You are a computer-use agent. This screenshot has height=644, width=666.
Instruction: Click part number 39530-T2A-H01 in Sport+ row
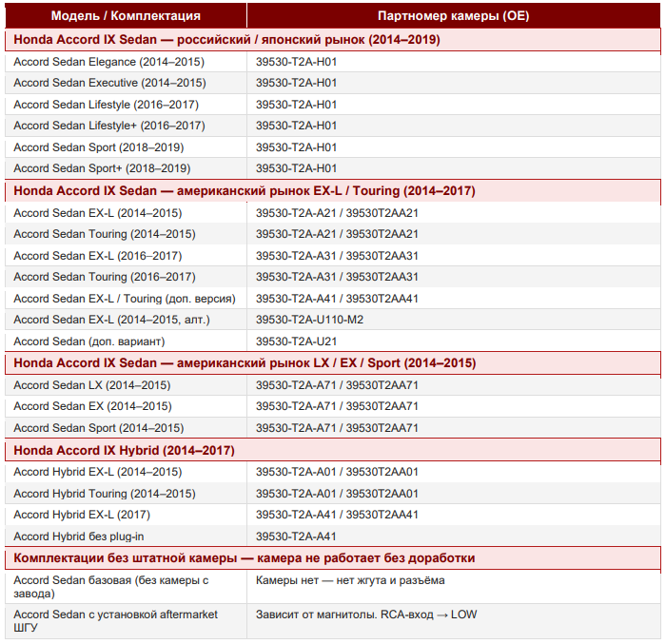(x=296, y=168)
